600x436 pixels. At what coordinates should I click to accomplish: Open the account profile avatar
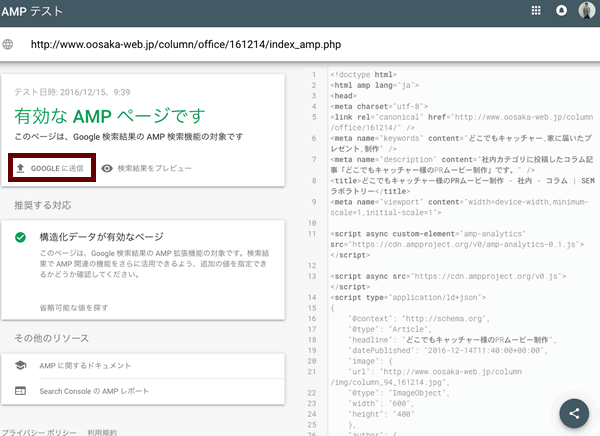[587, 10]
